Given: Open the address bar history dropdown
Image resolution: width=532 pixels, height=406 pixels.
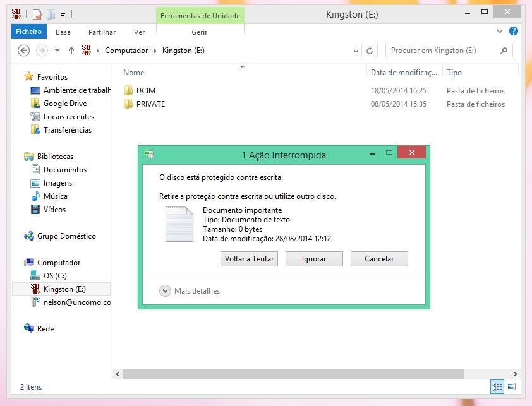Looking at the screenshot, I should point(356,51).
